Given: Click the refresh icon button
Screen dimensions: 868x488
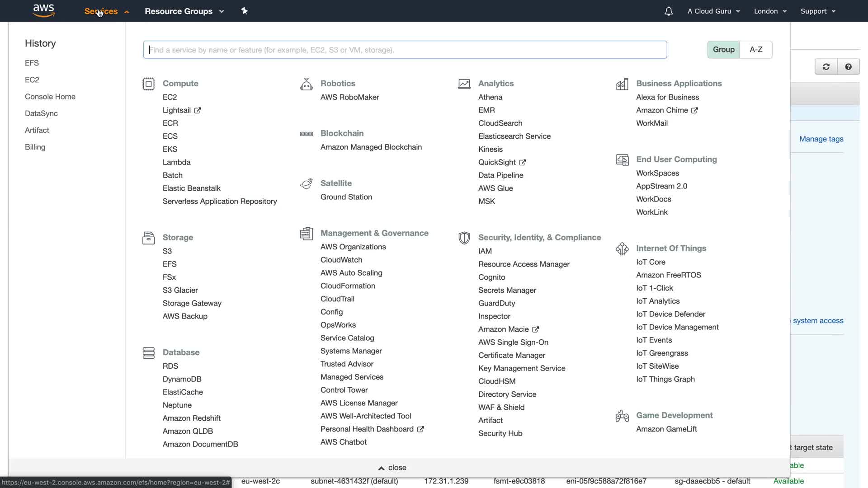Looking at the screenshot, I should pyautogui.click(x=826, y=67).
